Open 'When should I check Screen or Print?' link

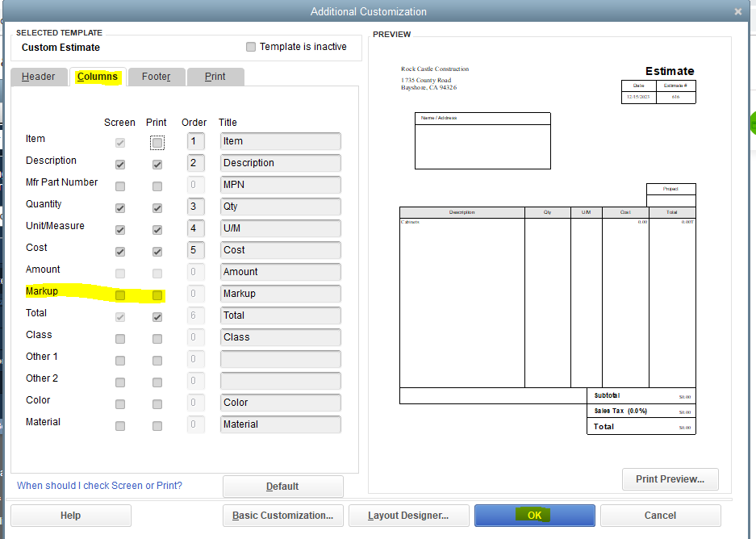[x=99, y=486]
